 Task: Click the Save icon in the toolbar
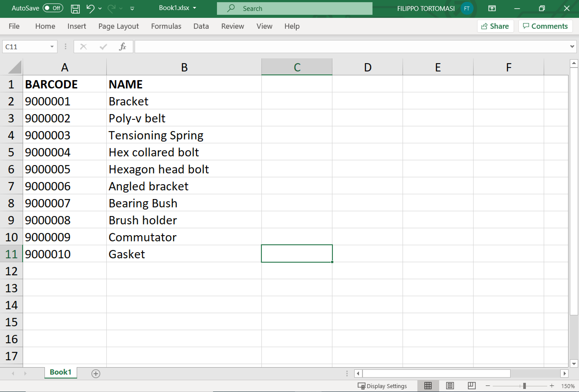[x=75, y=8]
